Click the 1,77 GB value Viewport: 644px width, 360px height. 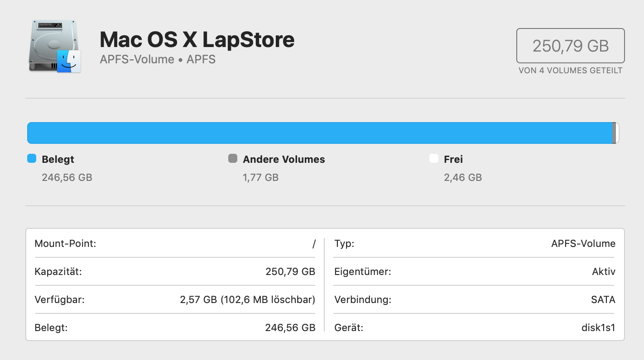pyautogui.click(x=260, y=178)
